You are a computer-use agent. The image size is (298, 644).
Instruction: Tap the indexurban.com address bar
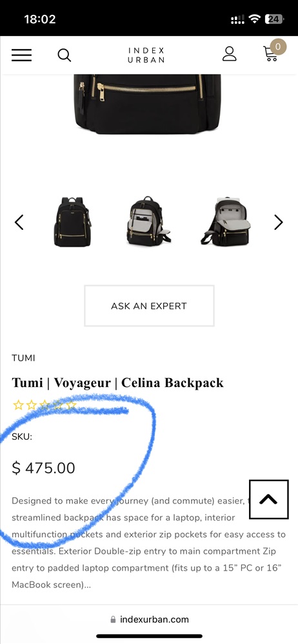149,620
